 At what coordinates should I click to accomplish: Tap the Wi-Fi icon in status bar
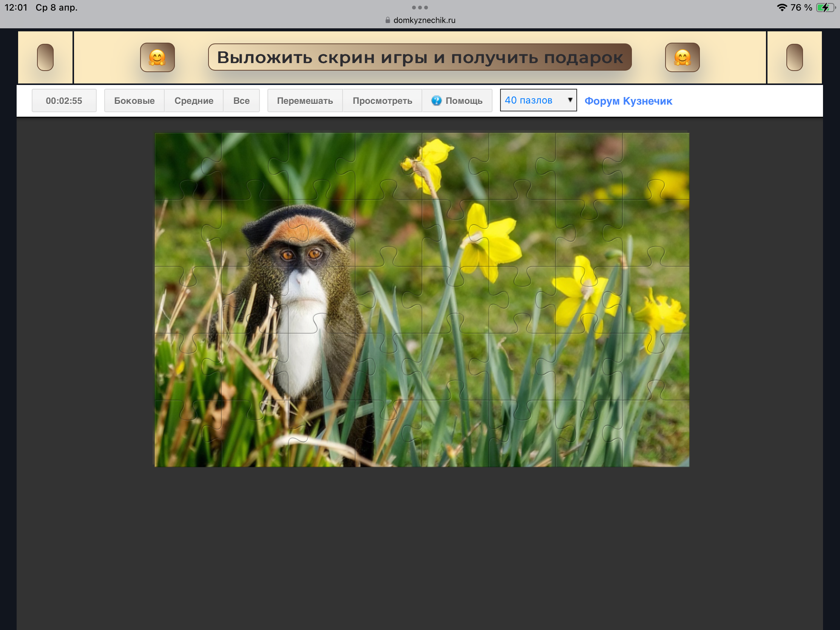[x=781, y=8]
